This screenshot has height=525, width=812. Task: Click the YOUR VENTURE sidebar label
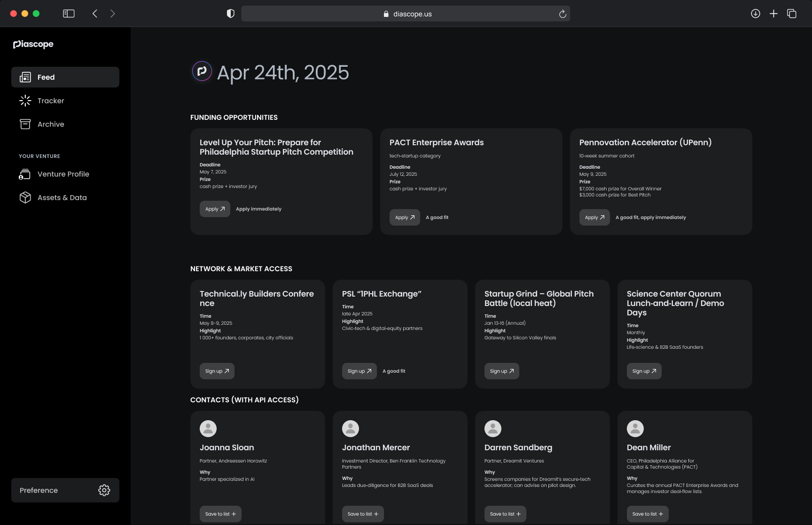(x=39, y=156)
